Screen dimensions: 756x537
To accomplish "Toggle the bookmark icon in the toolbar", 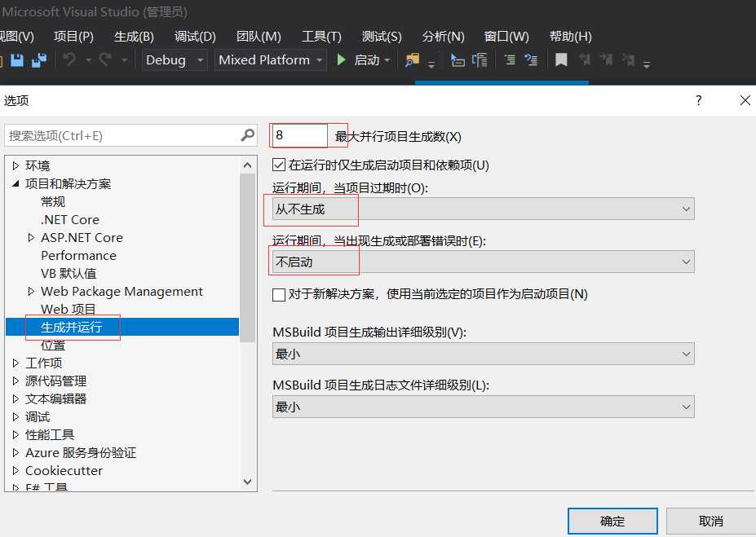I will 561,59.
